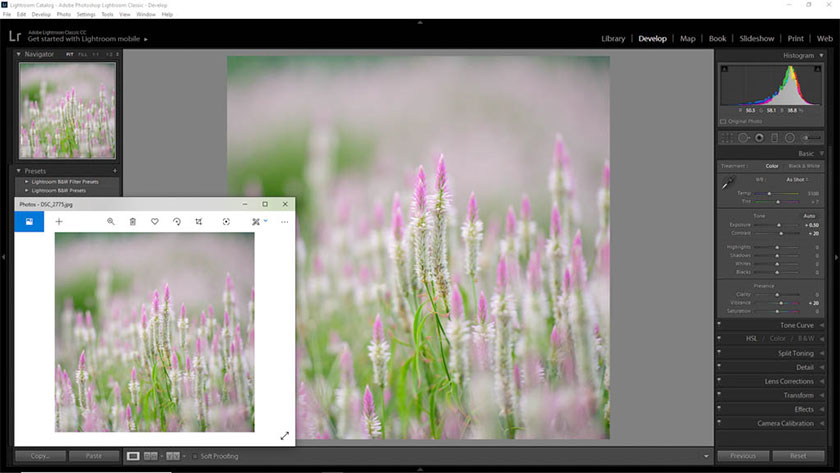Switch to the Map module
840x473 pixels.
tap(687, 39)
